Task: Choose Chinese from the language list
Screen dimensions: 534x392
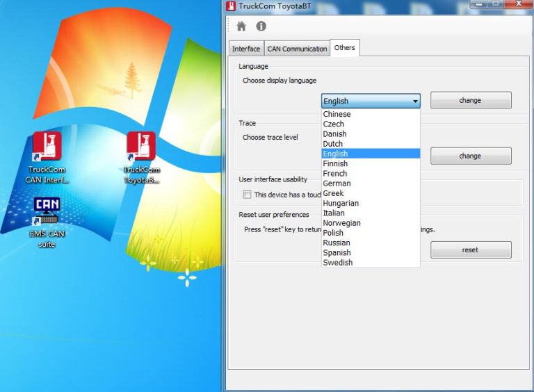Action: (x=371, y=114)
